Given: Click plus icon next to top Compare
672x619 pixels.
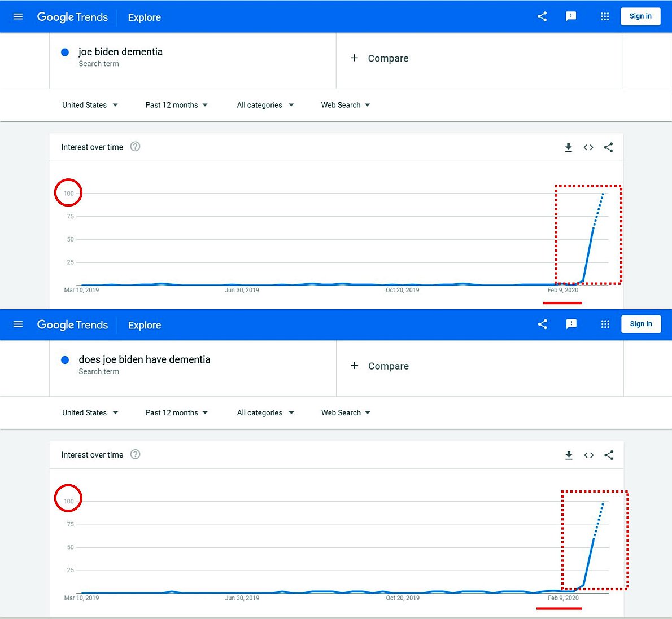Looking at the screenshot, I should (x=354, y=58).
